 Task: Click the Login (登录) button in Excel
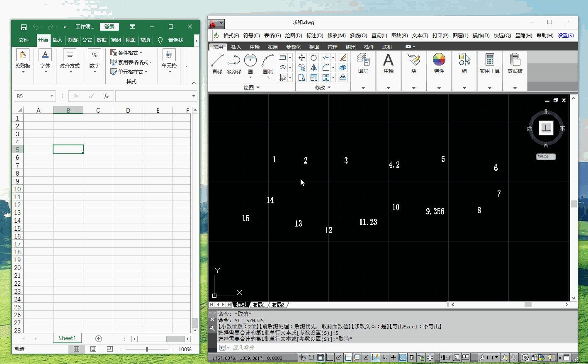pos(109,27)
